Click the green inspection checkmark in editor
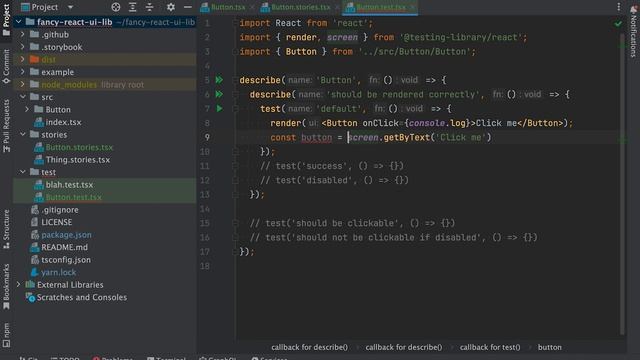The height and width of the screenshot is (360, 640). tap(618, 24)
